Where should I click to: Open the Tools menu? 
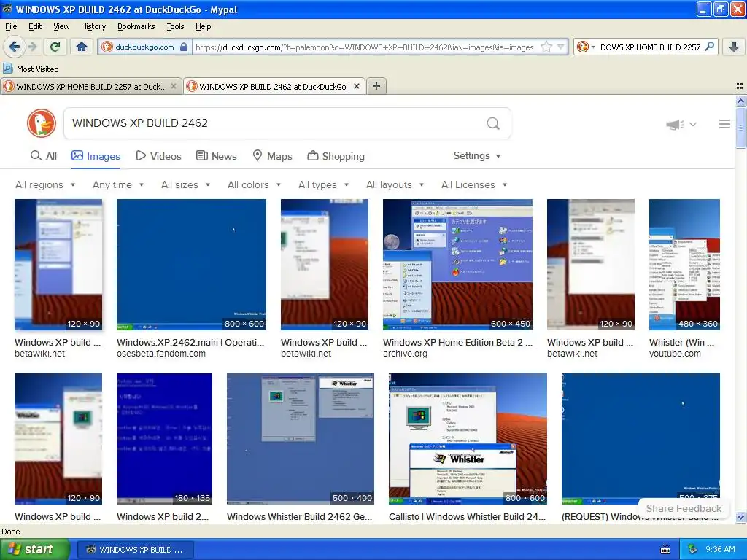pos(175,26)
